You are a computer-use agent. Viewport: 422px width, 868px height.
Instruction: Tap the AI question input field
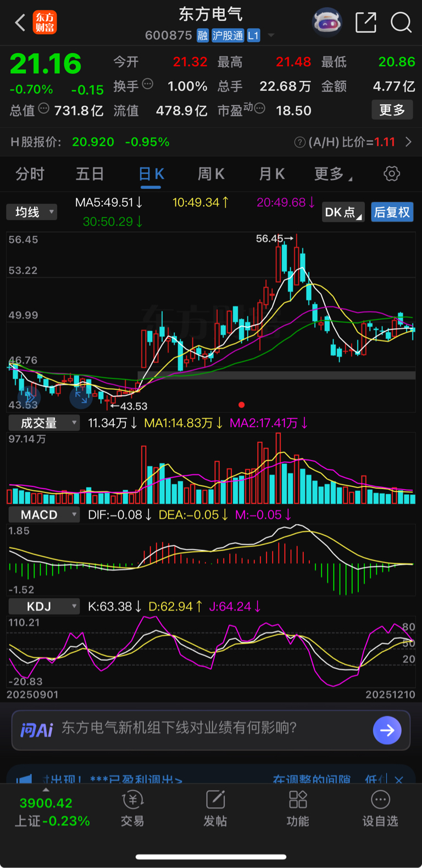pos(211,730)
